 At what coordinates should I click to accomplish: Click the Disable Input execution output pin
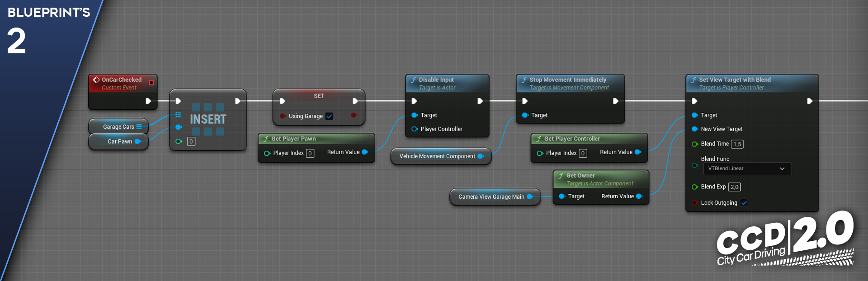[x=480, y=101]
